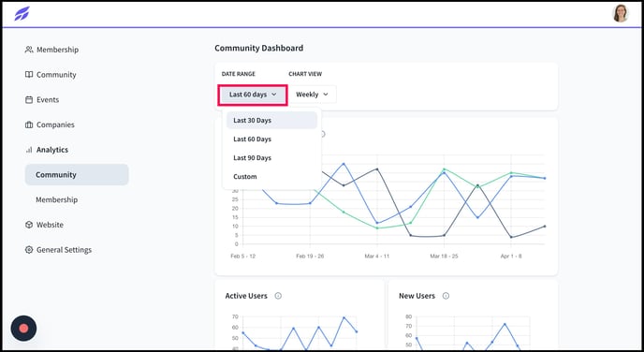644x352 pixels.
Task: Click the Events calendar icon
Action: point(29,100)
